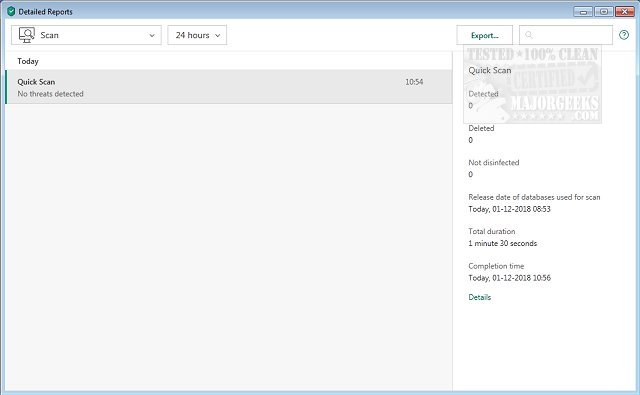Click the magnifier icon in search box
Screen dimensions: 640x395
pos(529,35)
